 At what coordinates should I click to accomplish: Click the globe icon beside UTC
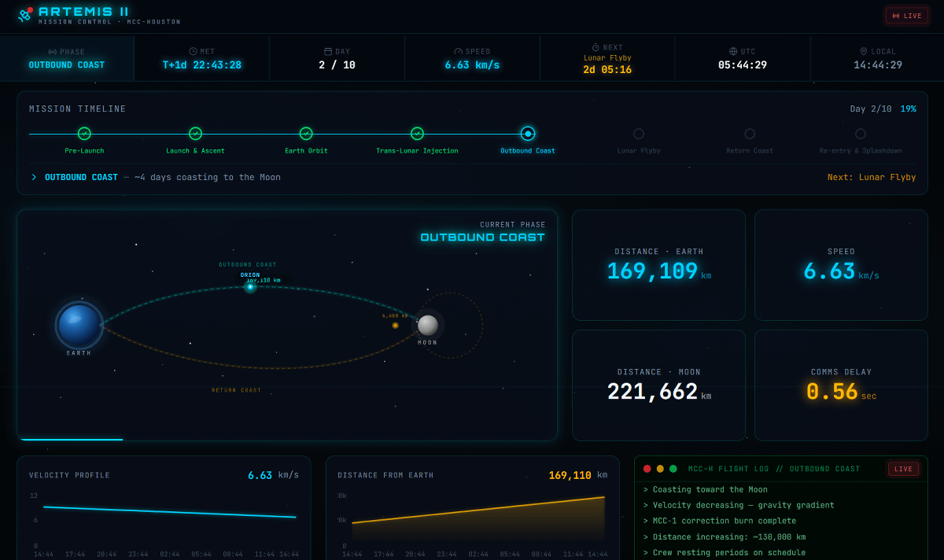point(733,51)
